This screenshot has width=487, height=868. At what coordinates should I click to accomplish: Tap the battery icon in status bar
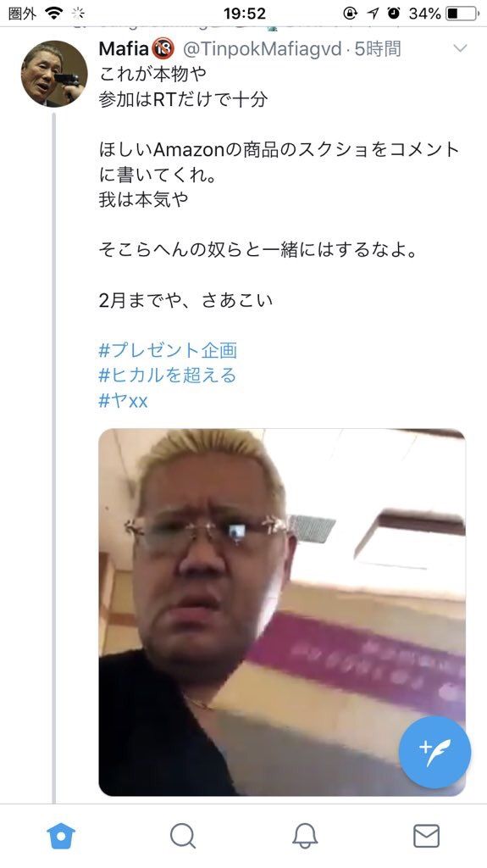tap(462, 13)
